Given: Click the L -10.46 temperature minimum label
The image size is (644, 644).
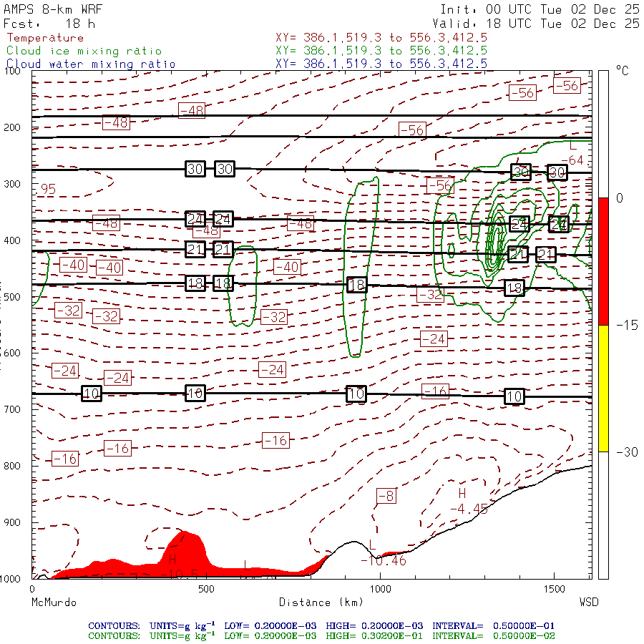Looking at the screenshot, I should pyautogui.click(x=383, y=553).
